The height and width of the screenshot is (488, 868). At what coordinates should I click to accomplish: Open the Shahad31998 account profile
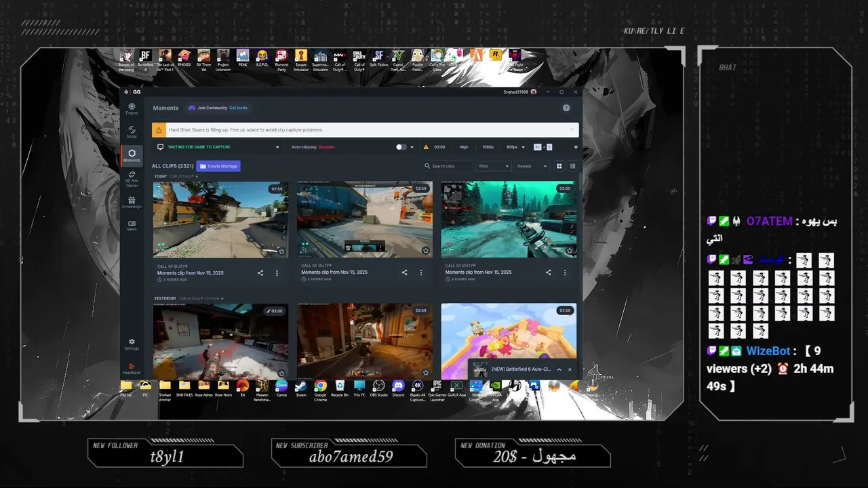pos(520,92)
